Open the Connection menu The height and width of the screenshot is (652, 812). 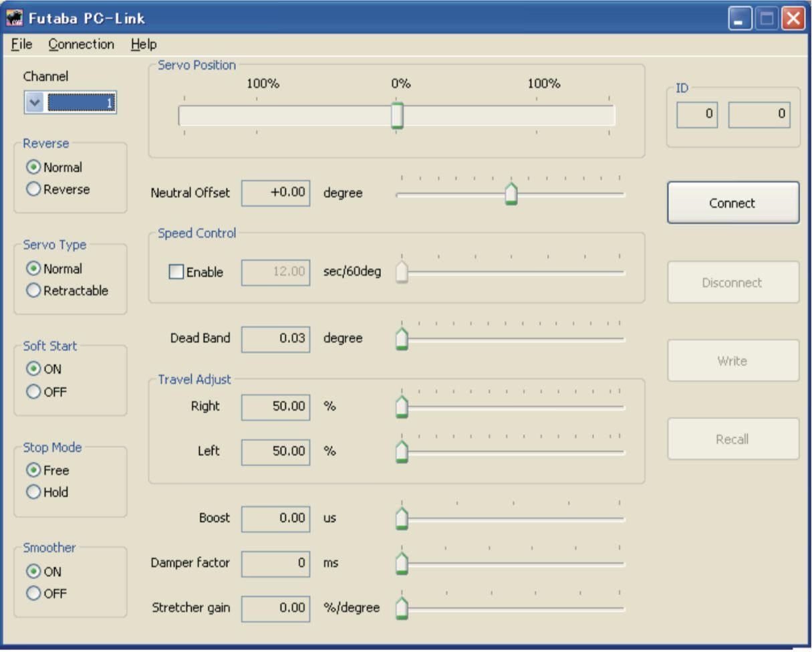(x=81, y=44)
